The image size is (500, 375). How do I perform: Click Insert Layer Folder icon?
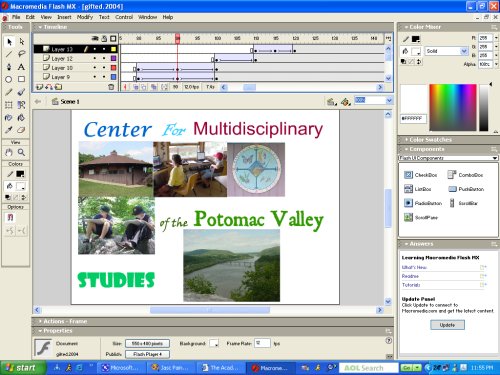(58, 87)
